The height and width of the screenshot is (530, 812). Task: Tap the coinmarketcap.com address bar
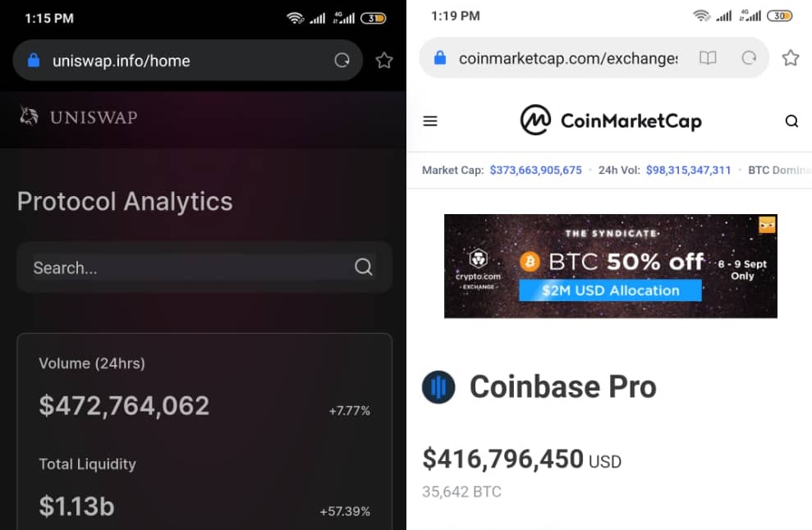[567, 58]
